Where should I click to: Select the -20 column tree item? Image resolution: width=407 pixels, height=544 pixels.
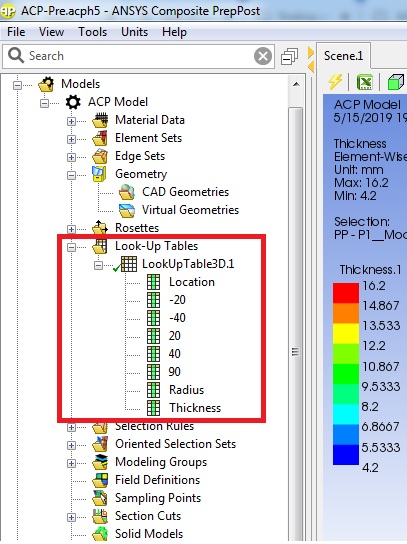coord(177,300)
